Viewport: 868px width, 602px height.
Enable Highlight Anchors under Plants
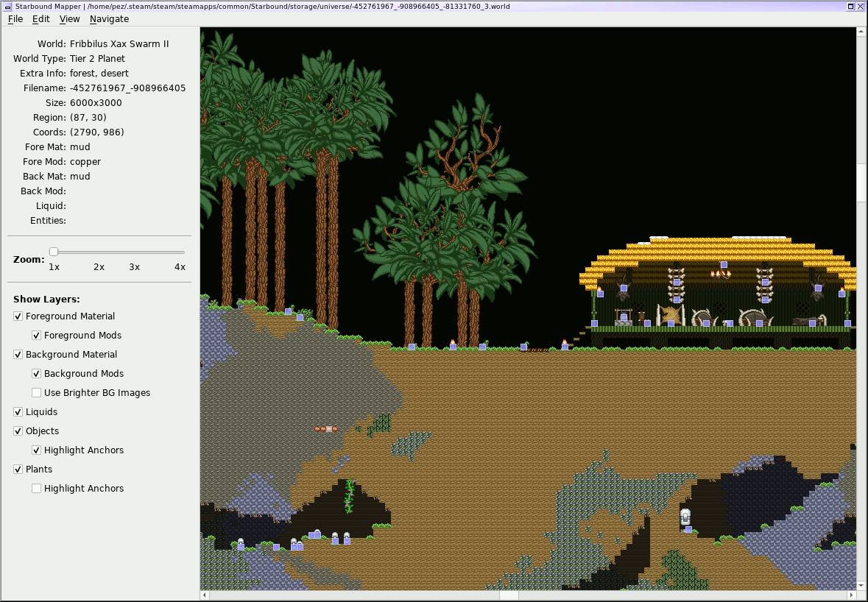[x=37, y=489]
